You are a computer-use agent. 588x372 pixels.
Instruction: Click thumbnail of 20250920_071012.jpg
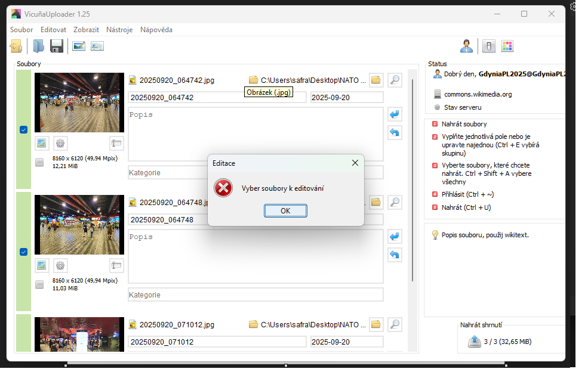[x=79, y=334]
